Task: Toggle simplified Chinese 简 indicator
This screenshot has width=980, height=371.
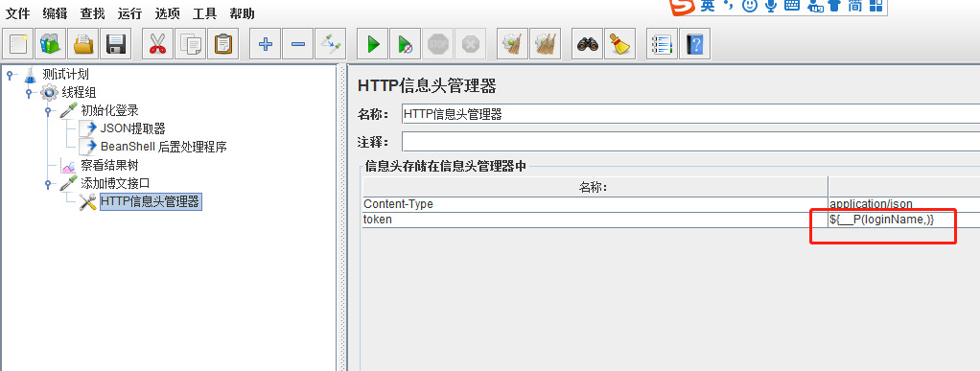Action: tap(854, 6)
